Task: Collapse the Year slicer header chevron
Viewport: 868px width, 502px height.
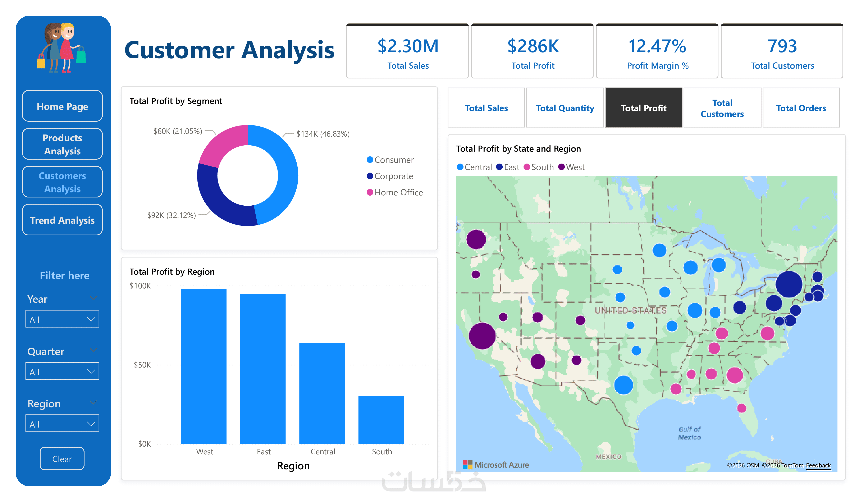Action: (x=93, y=298)
